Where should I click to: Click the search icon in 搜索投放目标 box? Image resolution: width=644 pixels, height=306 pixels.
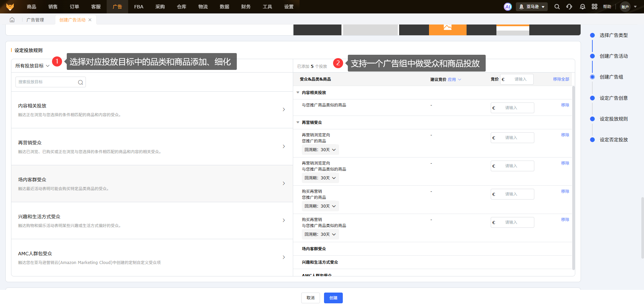80,82
